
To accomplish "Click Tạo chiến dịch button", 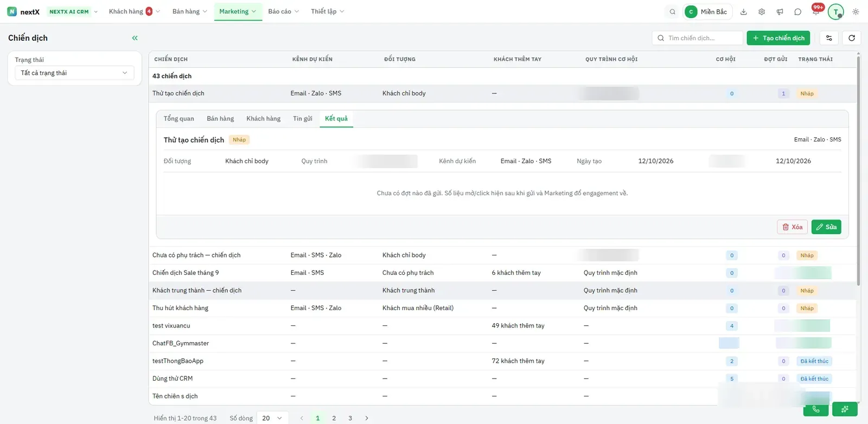I will [778, 38].
